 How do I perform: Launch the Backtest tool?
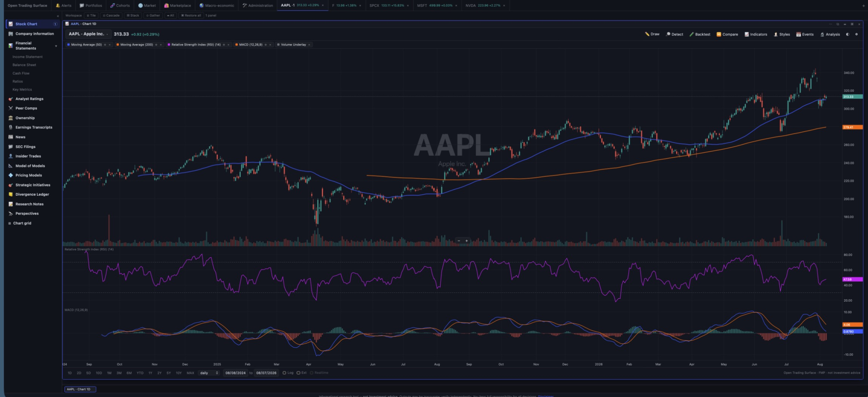click(x=700, y=34)
